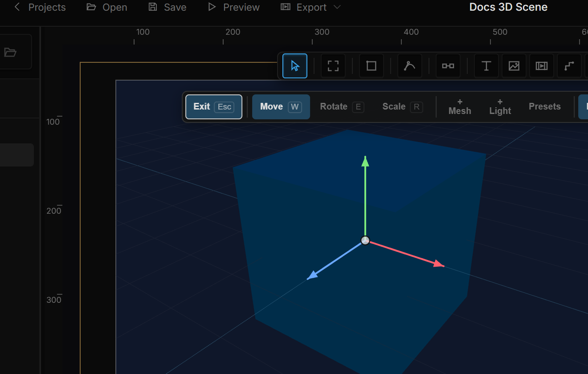Select the stepped path tool

[x=569, y=66]
